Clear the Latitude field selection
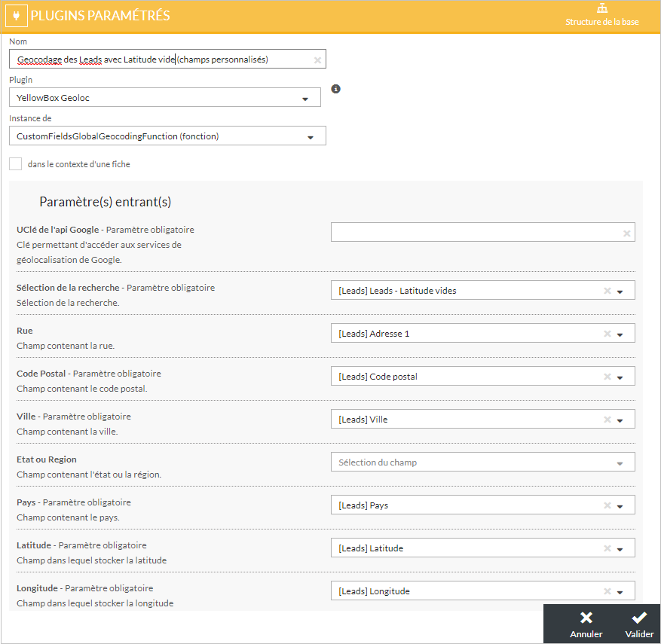 click(607, 548)
